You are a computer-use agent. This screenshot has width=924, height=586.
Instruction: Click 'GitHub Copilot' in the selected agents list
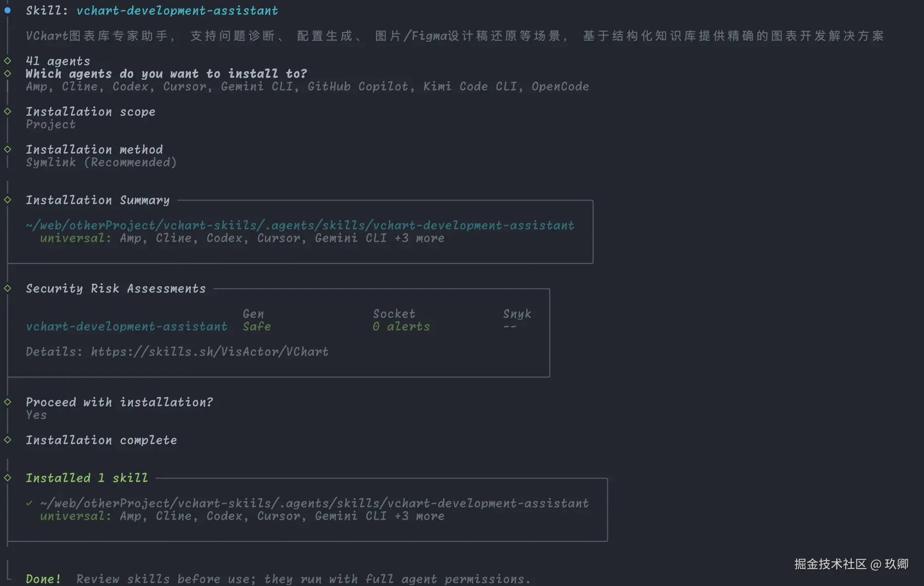tap(358, 86)
